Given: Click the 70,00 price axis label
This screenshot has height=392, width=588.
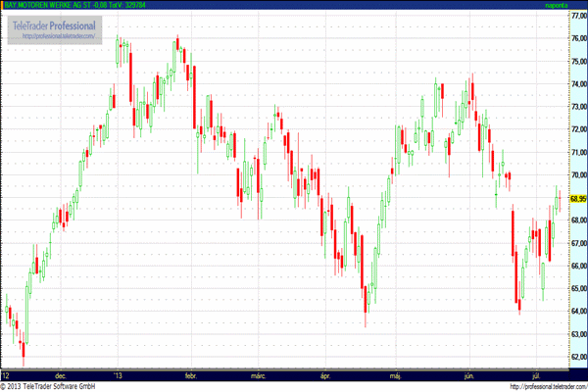Looking at the screenshot, I should pos(577,175).
